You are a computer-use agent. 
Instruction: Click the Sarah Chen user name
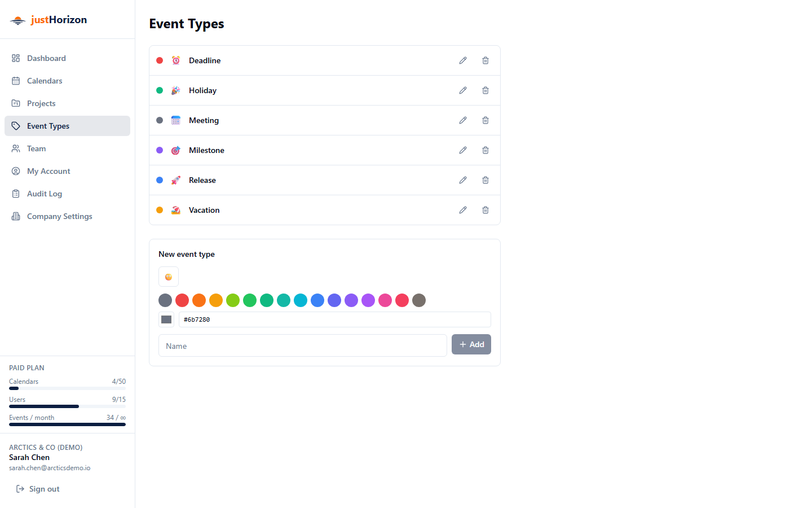29,457
